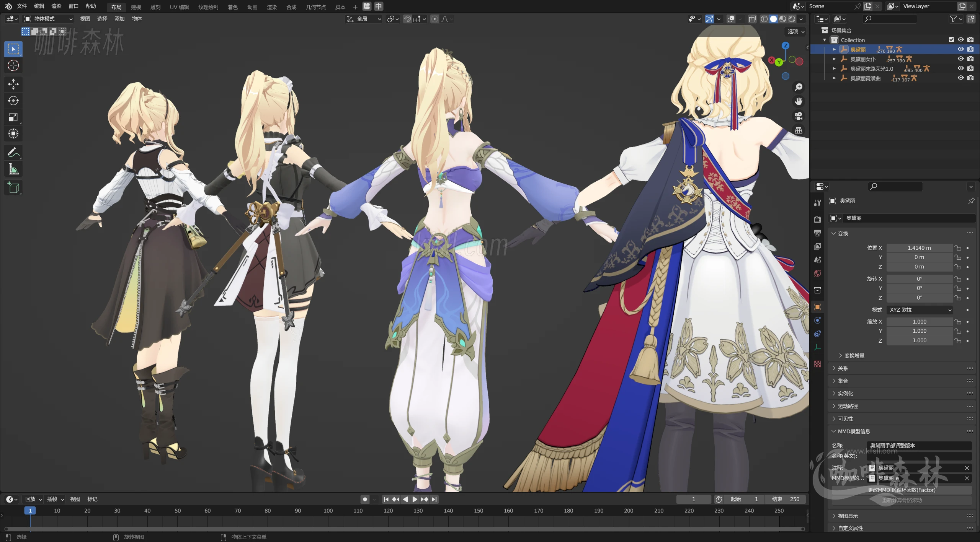Open the Physics properties tab
The width and height of the screenshot is (980, 542).
[x=817, y=321]
